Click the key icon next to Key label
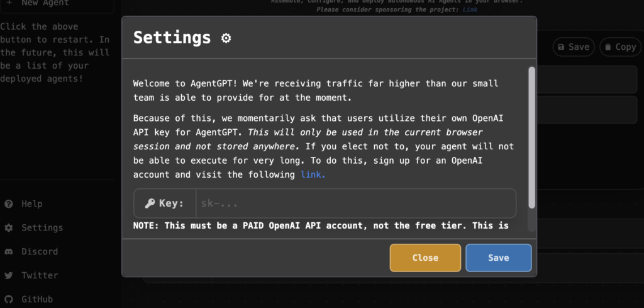 pos(150,203)
